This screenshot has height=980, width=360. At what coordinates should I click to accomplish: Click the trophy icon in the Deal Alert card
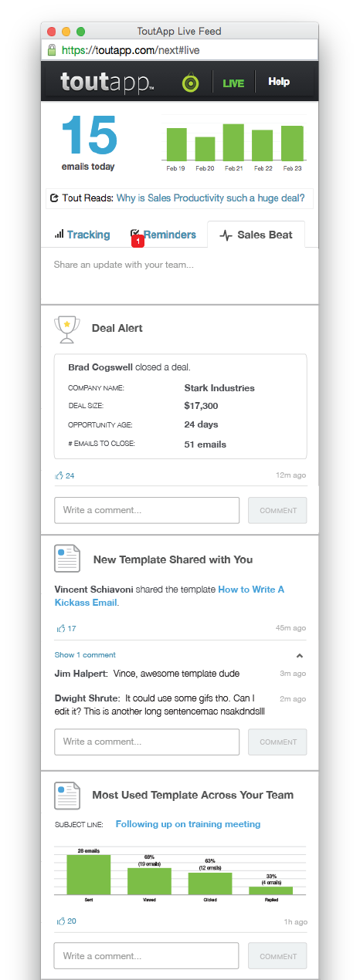[x=67, y=328]
